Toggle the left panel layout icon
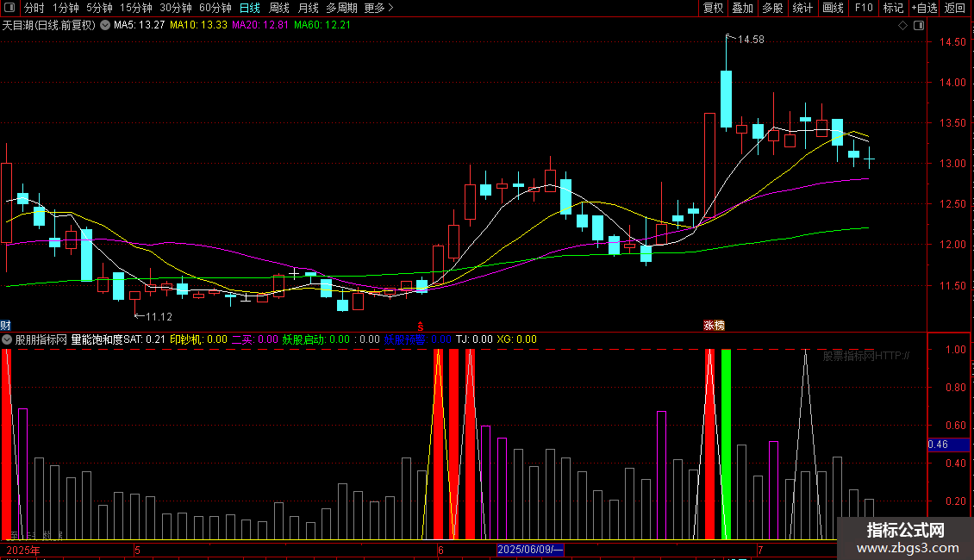Viewport: 974px width, 560px height. coord(9,8)
